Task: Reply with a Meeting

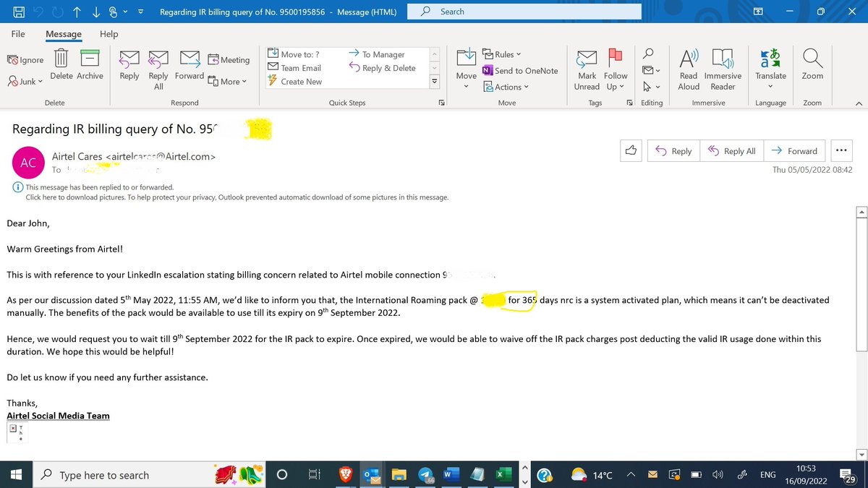Action: pos(229,60)
